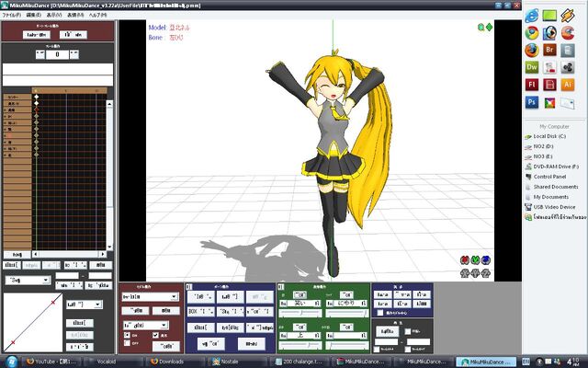
Task: Toggle bottom-right checkbox in the playback panel
Action: click(x=408, y=350)
